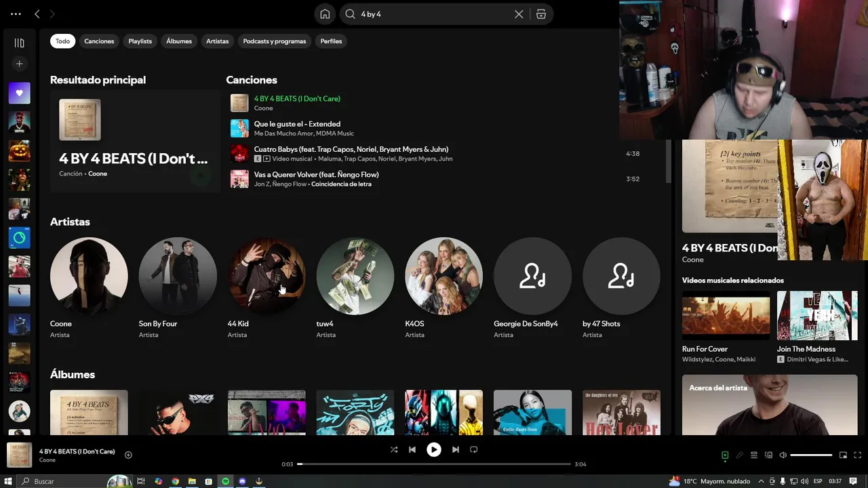
Task: Open the Browse icon beside the search bar
Action: (541, 14)
